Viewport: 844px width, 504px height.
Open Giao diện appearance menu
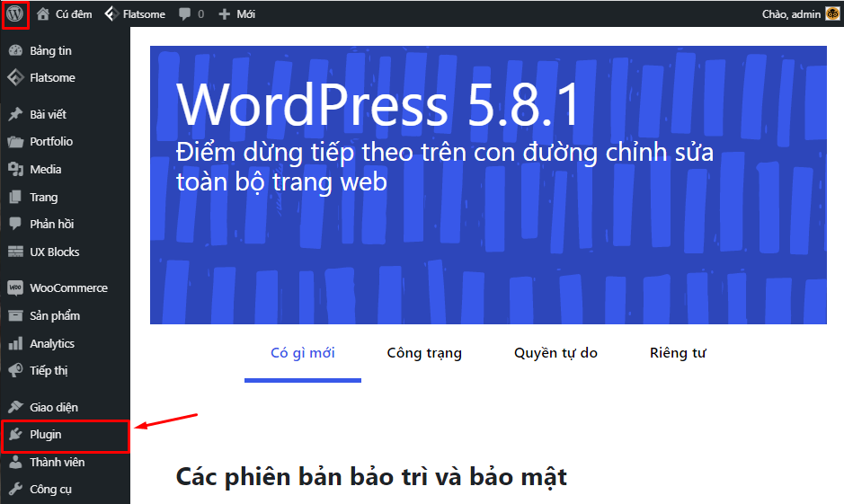click(54, 407)
